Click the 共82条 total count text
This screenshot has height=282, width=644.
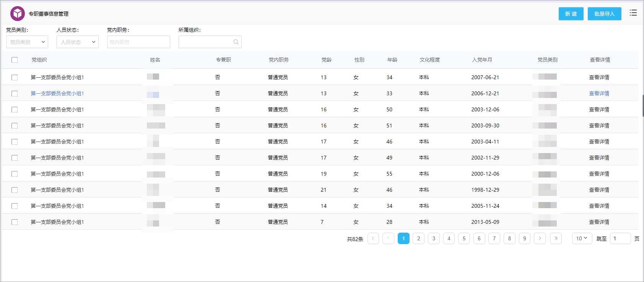coord(355,239)
